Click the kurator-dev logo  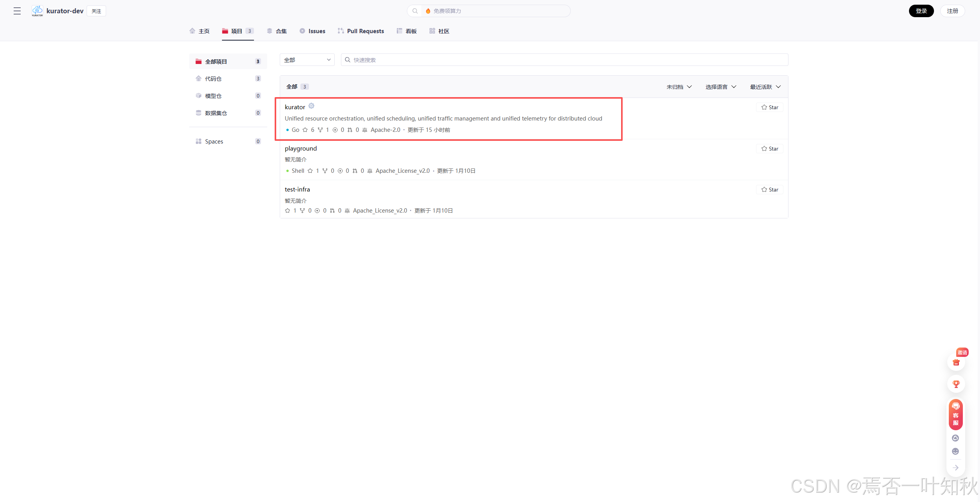pyautogui.click(x=37, y=11)
